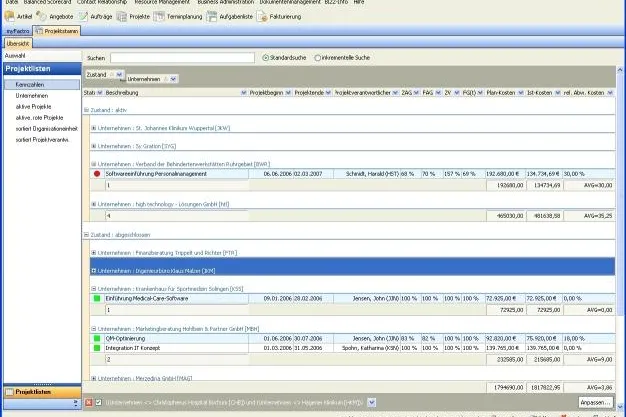
Task: Open the Business Administration menu
Action: coord(226,2)
